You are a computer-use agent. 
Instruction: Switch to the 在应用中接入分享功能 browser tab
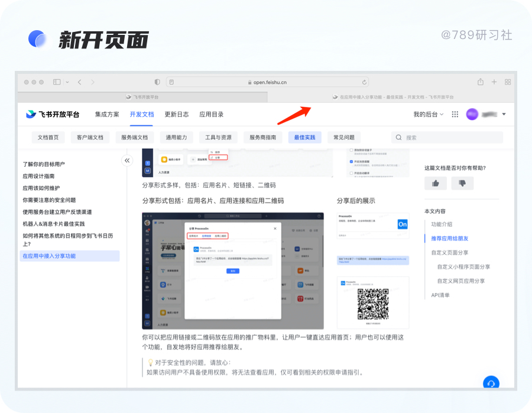pyautogui.click(x=391, y=97)
